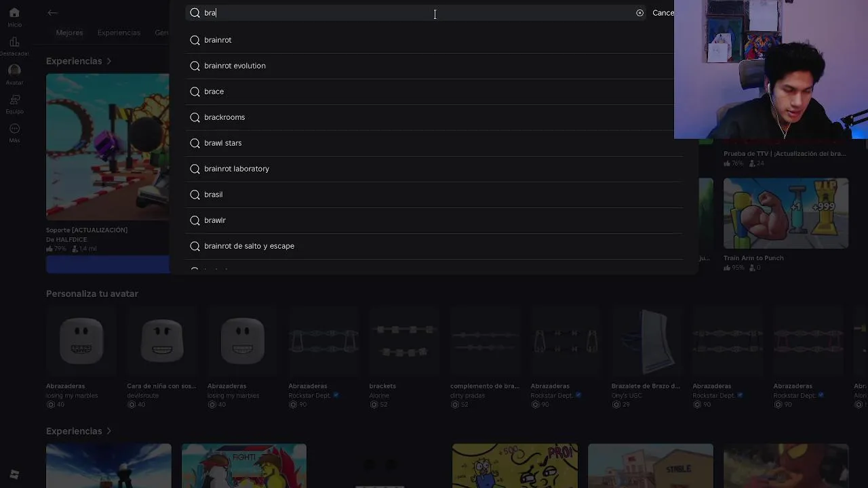Expand the top Experiencias section chevron
The width and height of the screenshot is (868, 488).
(108, 61)
